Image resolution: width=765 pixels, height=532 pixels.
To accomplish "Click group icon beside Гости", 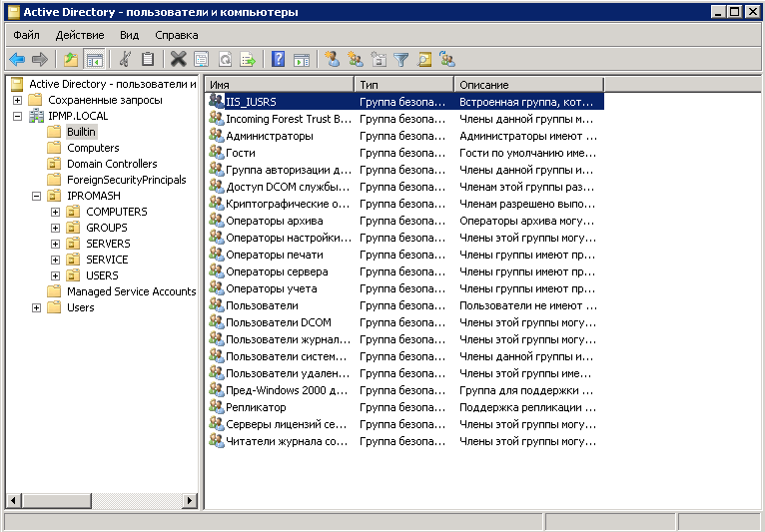I will click(x=216, y=152).
